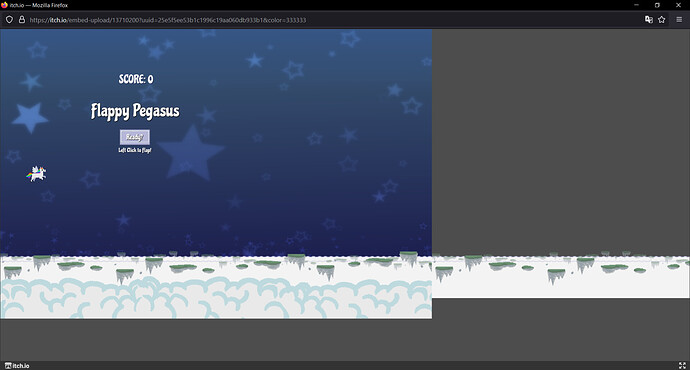
Task: Click the Flappy Pegasus title text
Action: point(135,111)
